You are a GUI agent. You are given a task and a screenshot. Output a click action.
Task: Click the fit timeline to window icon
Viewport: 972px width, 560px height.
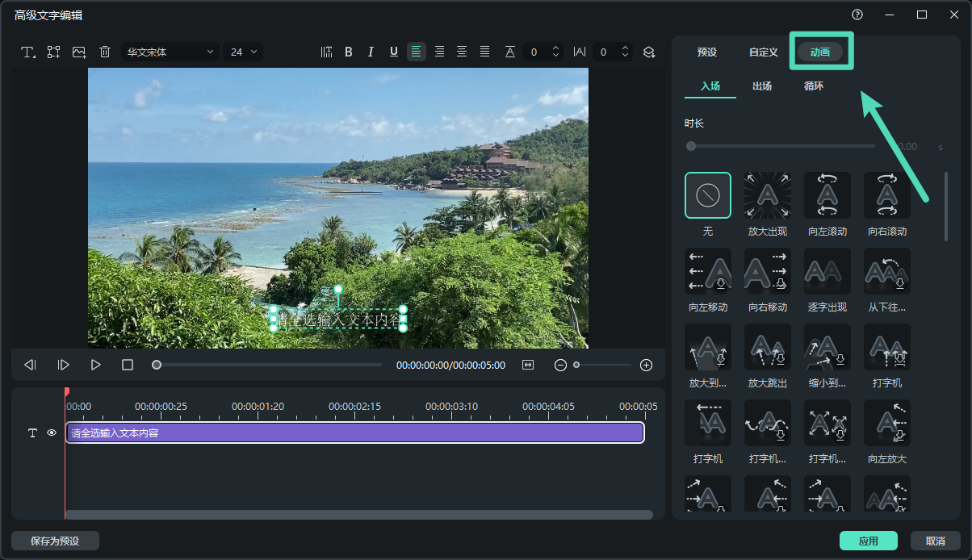[x=528, y=365]
